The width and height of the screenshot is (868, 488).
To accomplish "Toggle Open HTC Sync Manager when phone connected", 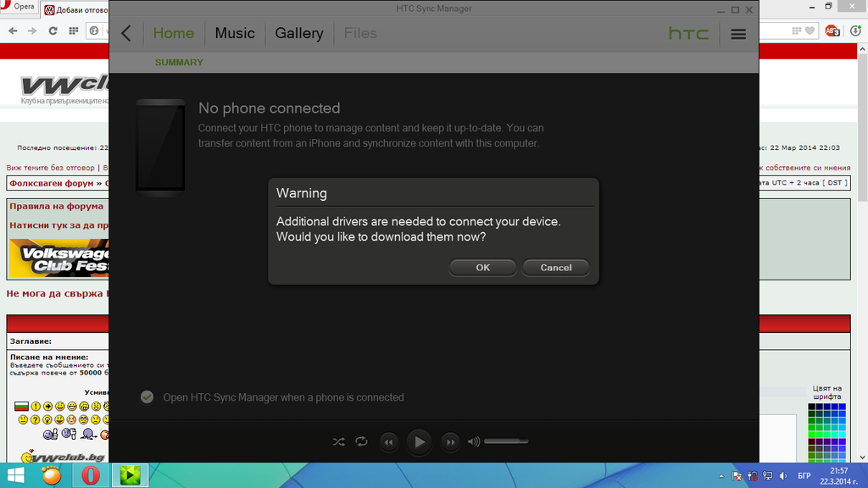I will click(x=147, y=397).
